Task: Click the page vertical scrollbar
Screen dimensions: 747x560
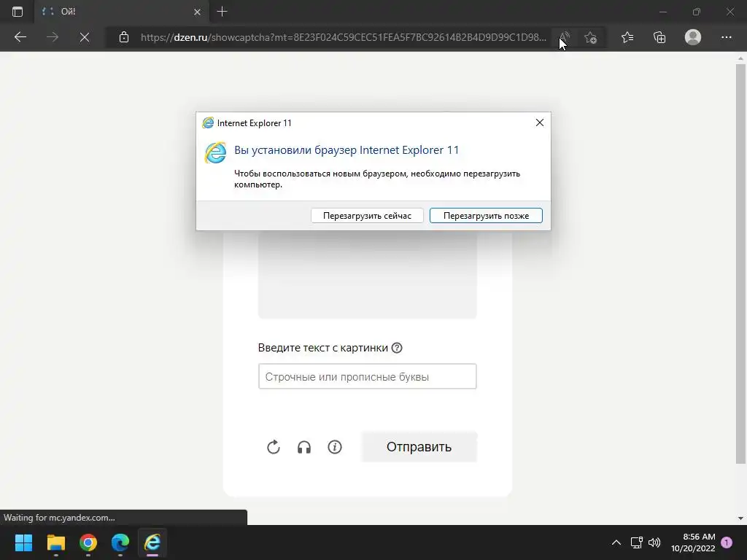Action: click(x=740, y=263)
